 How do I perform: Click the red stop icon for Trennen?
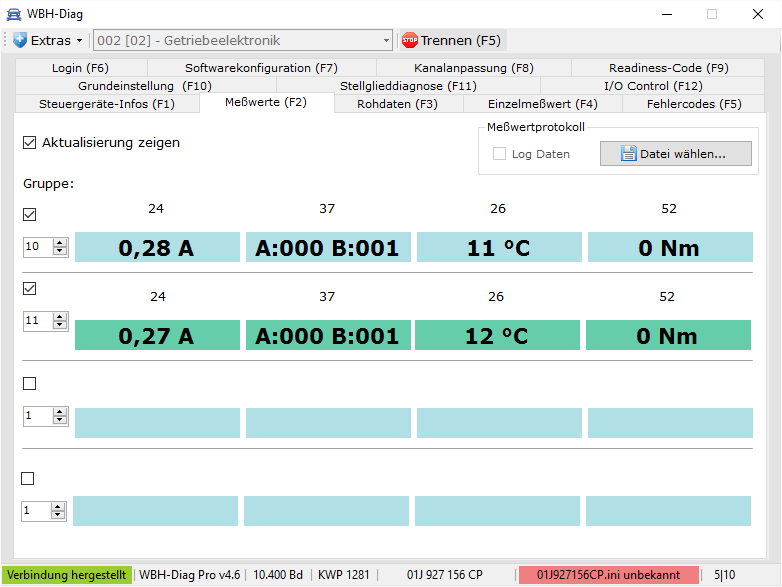pyautogui.click(x=409, y=41)
